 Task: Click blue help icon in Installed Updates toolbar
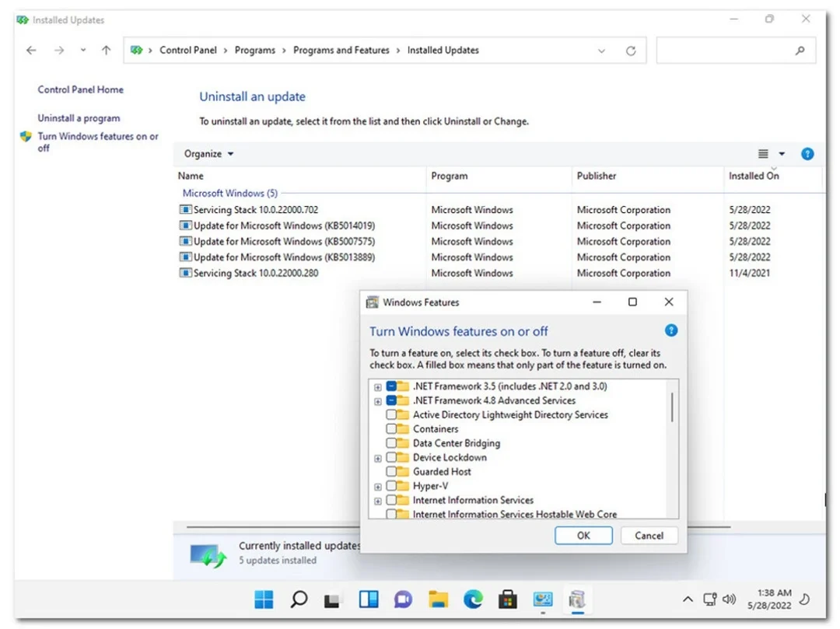tap(807, 154)
